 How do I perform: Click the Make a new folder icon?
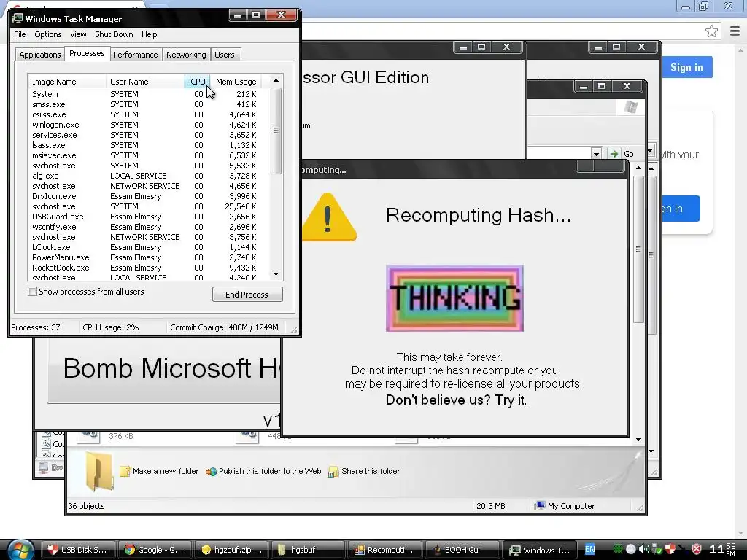(x=125, y=471)
